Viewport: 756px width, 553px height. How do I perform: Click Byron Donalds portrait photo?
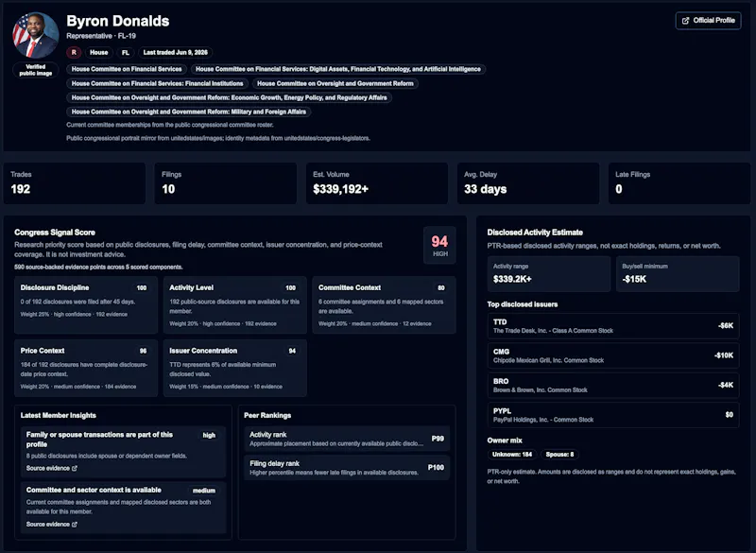tap(36, 35)
